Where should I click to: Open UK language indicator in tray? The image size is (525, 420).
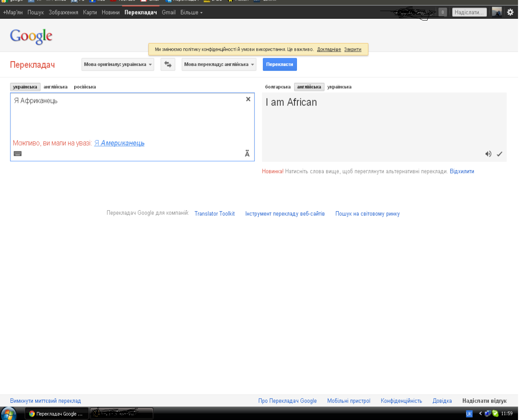[469, 414]
